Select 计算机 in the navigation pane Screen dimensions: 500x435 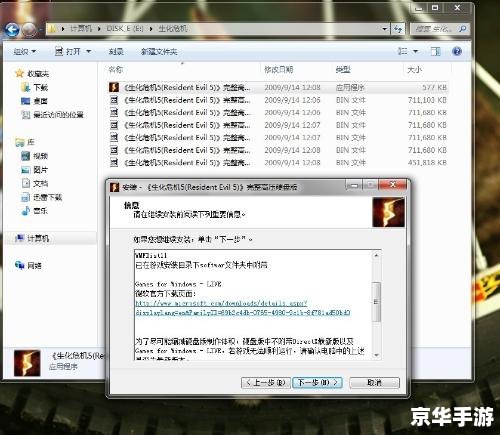tap(33, 238)
